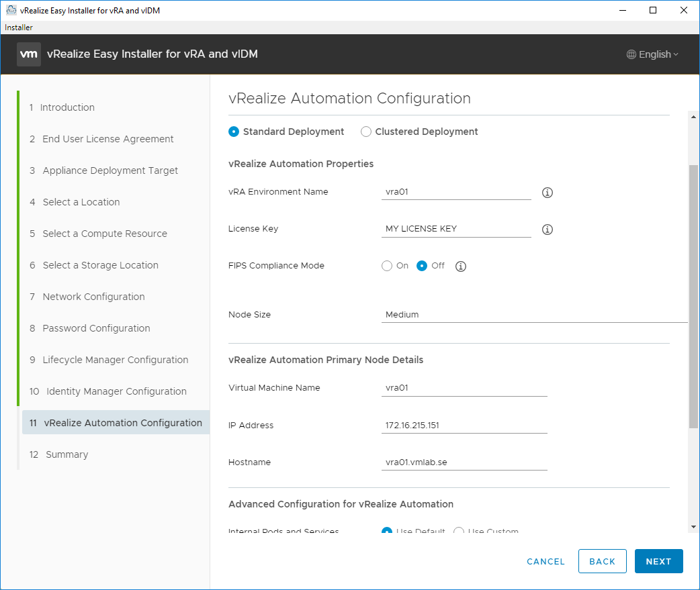Click the vRealize Automation Configuration page title
Image resolution: width=700 pixels, height=590 pixels.
point(349,98)
